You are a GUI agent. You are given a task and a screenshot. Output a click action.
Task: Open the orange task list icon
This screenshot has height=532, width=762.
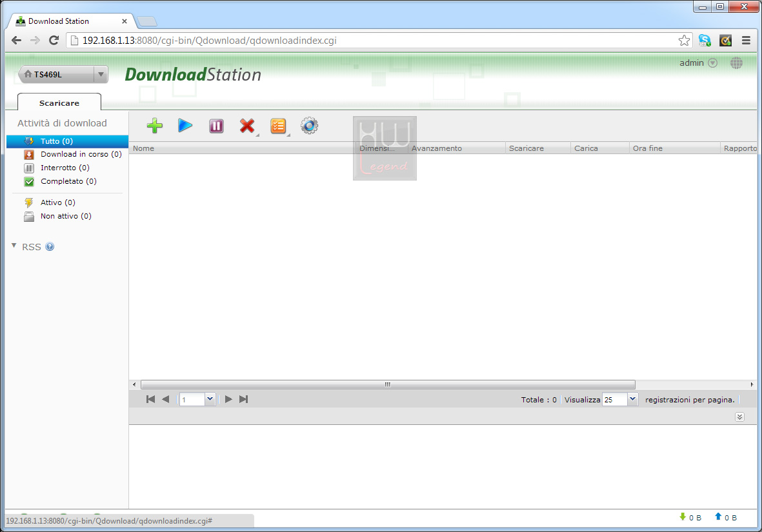(278, 126)
